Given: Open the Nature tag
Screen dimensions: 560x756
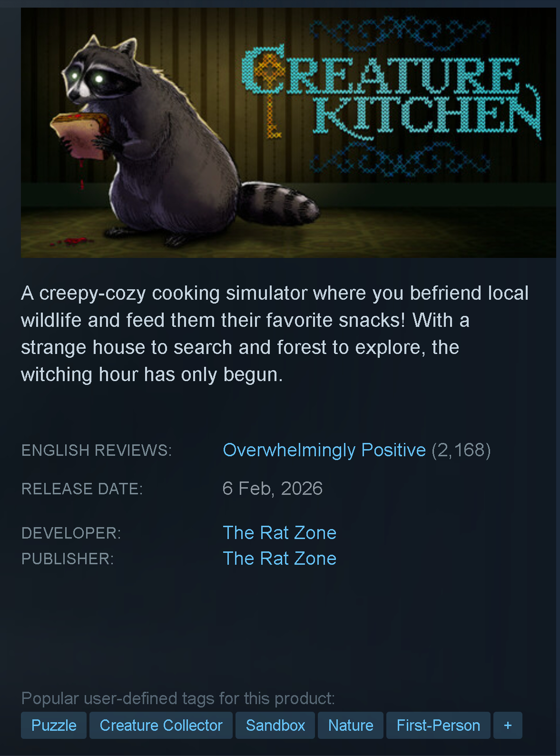Looking at the screenshot, I should pyautogui.click(x=351, y=725).
